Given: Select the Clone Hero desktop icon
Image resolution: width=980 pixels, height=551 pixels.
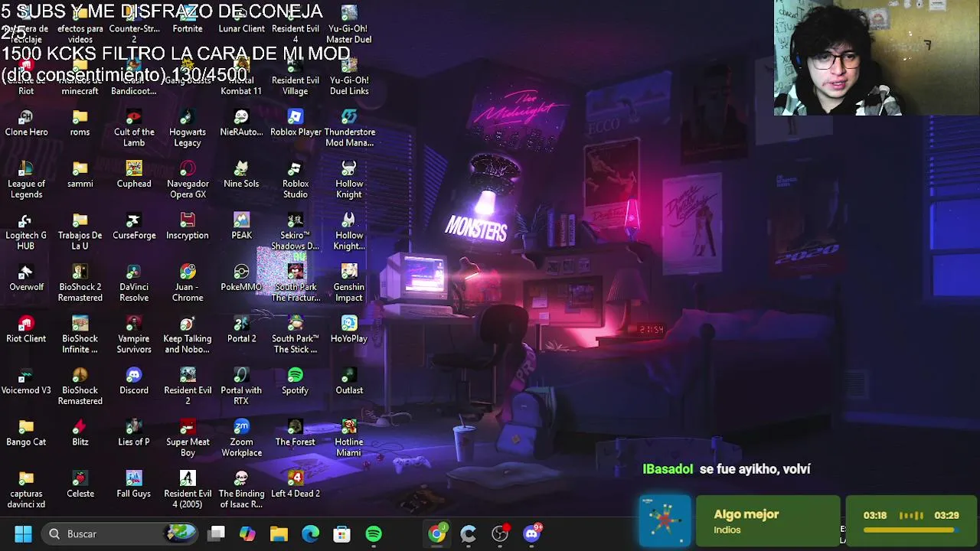Looking at the screenshot, I should (x=26, y=122).
